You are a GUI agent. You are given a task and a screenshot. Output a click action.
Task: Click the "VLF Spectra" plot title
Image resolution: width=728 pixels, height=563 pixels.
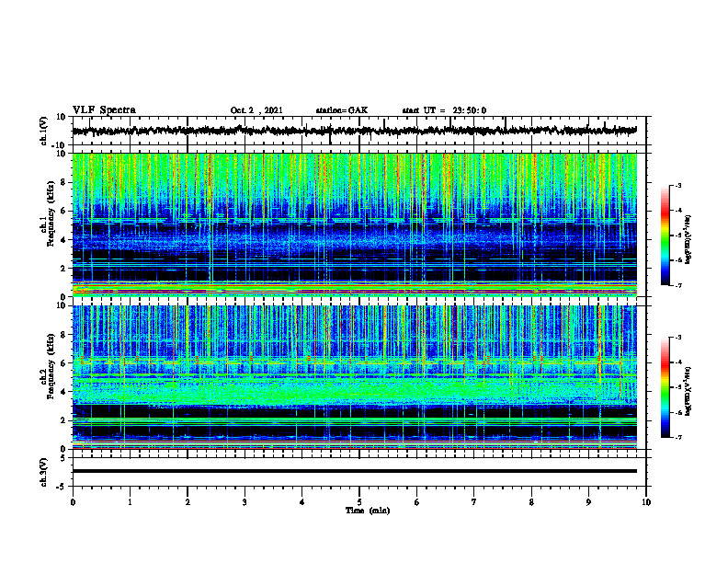104,110
